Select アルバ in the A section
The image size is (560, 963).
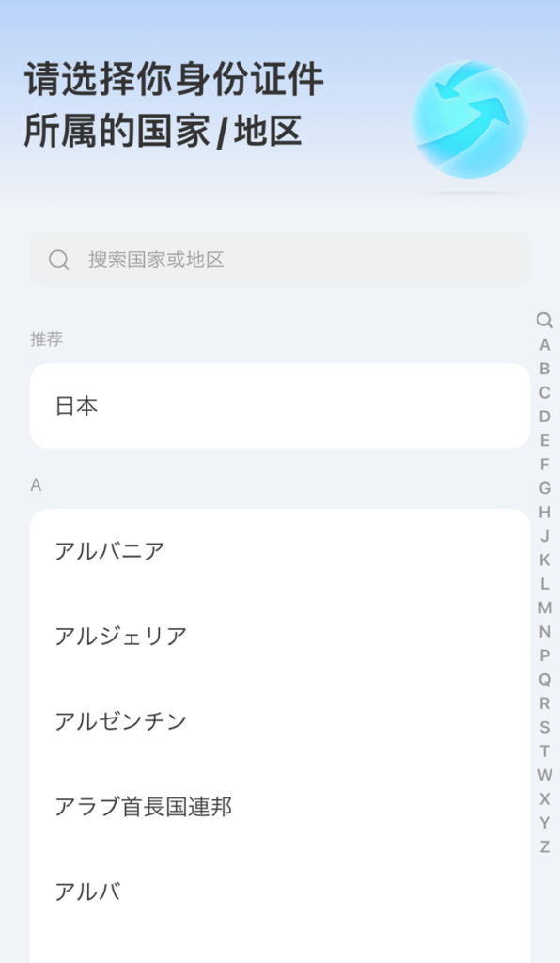coord(280,892)
